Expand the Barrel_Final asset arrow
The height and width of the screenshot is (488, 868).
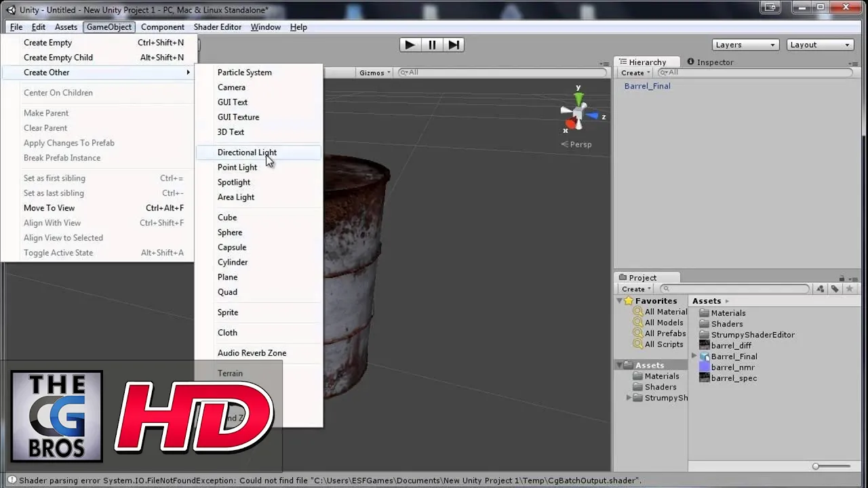point(694,357)
